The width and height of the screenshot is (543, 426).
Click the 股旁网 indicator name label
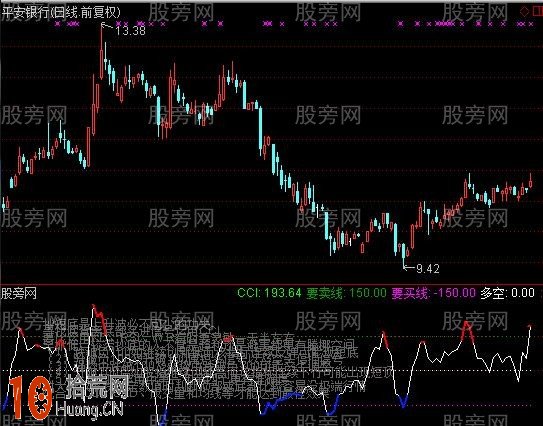tap(19, 294)
